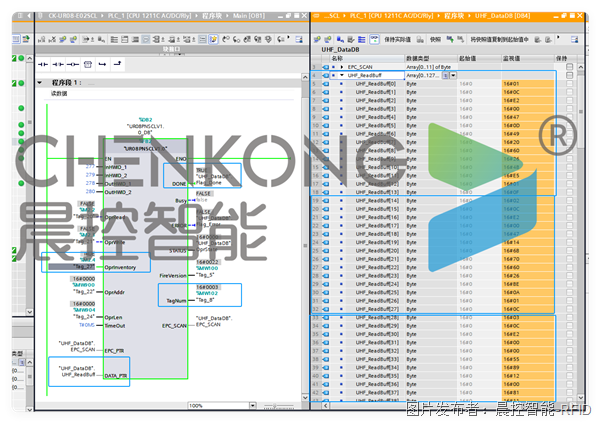Viewport: 600px width, 423px height.
Task: Toggle the 保持 checkbox for UHF_ReadBuff[28]
Action: coord(569,318)
